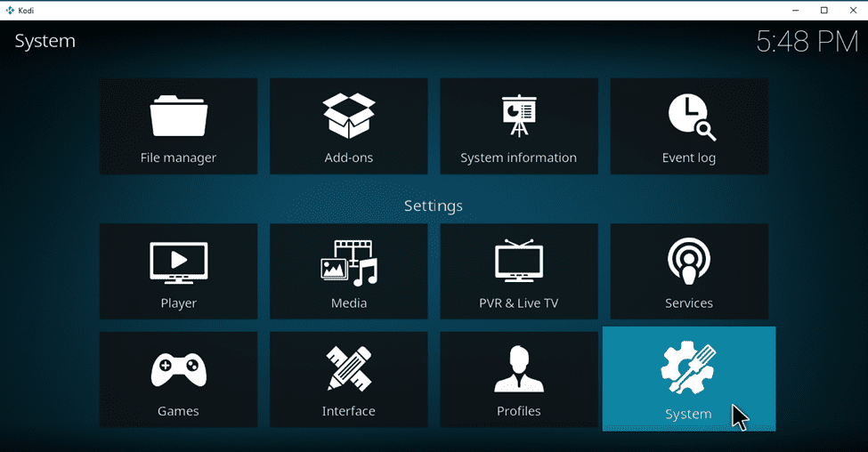Click the 5:48 PM clock
Image resolution: width=868 pixels, height=452 pixels.
click(x=807, y=42)
